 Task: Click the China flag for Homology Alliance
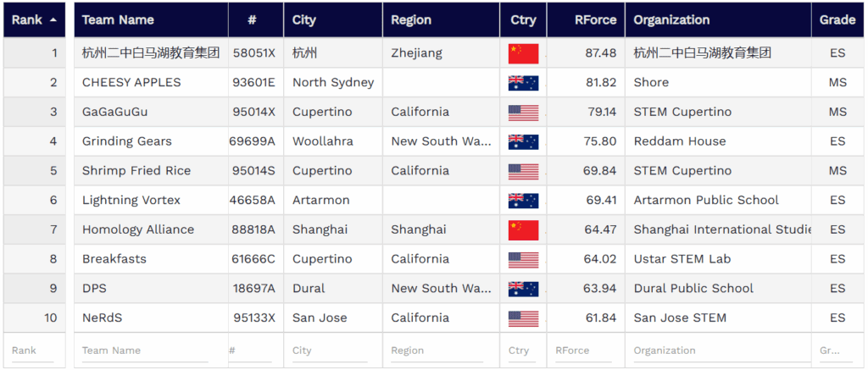tap(523, 229)
